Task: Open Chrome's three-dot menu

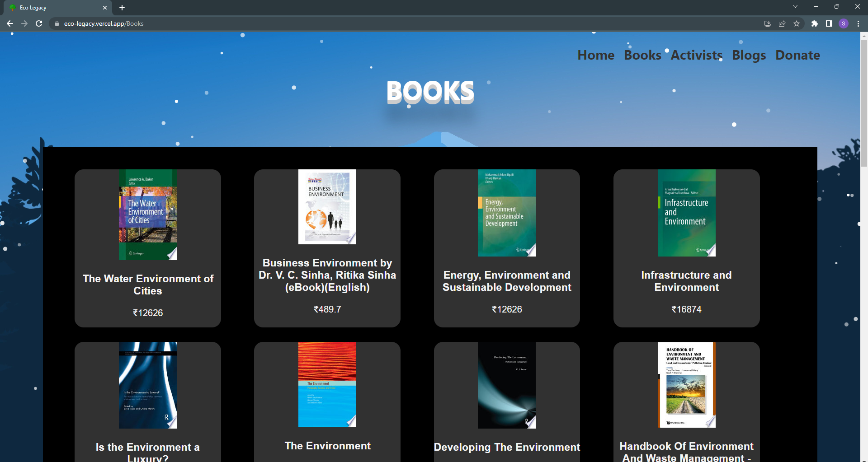Action: click(x=858, y=23)
